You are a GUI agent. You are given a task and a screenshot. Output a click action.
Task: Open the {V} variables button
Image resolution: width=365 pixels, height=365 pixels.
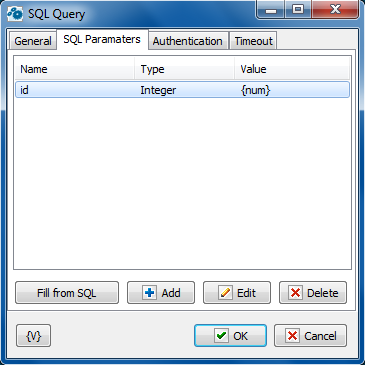click(x=33, y=336)
